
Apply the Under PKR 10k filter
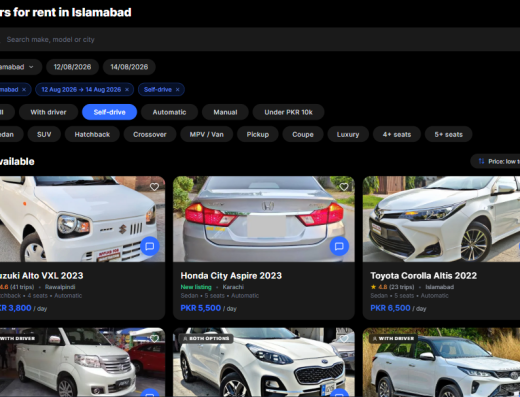(x=288, y=112)
